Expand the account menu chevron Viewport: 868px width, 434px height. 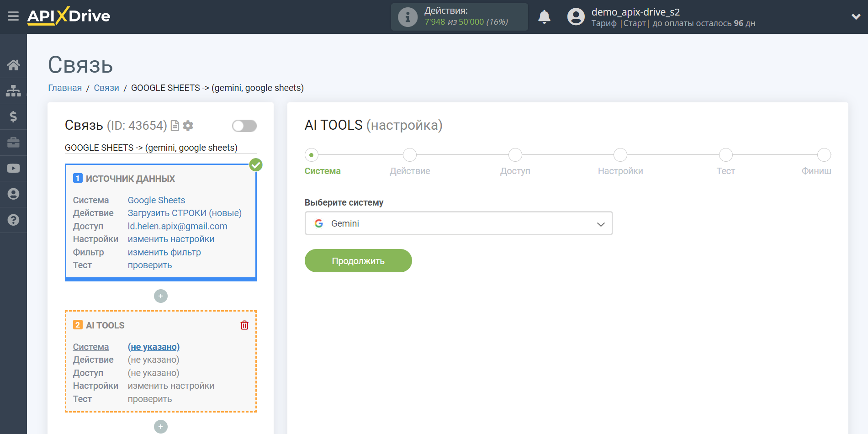(856, 17)
